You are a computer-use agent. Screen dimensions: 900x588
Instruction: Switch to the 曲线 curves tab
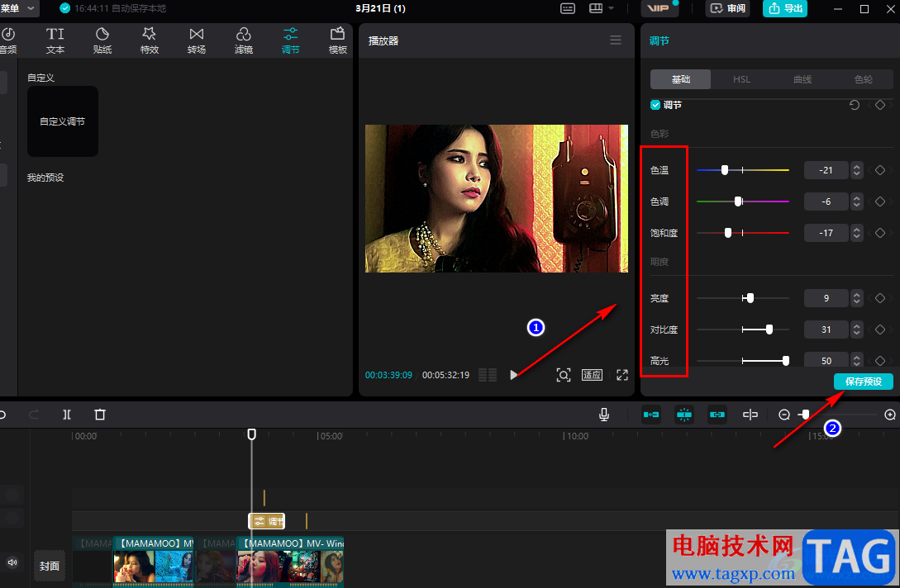[802, 79]
